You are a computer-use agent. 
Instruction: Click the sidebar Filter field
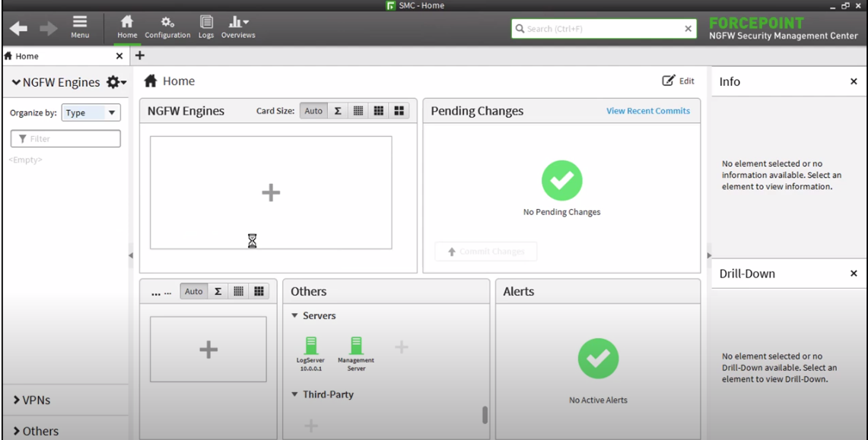65,139
